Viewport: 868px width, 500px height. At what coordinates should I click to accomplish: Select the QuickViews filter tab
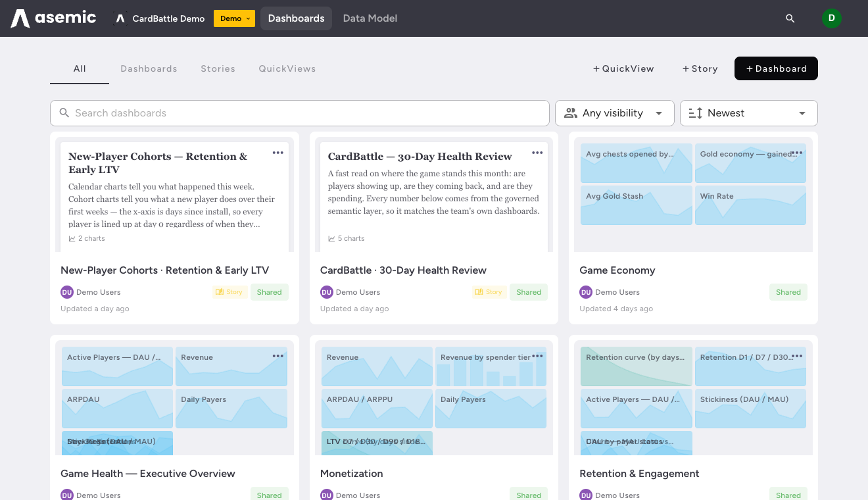(287, 68)
